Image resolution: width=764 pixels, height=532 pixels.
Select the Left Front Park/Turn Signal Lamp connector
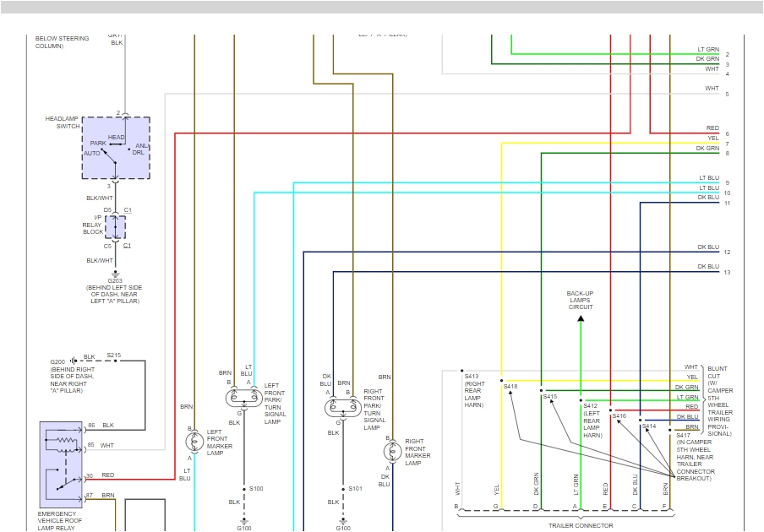(244, 399)
